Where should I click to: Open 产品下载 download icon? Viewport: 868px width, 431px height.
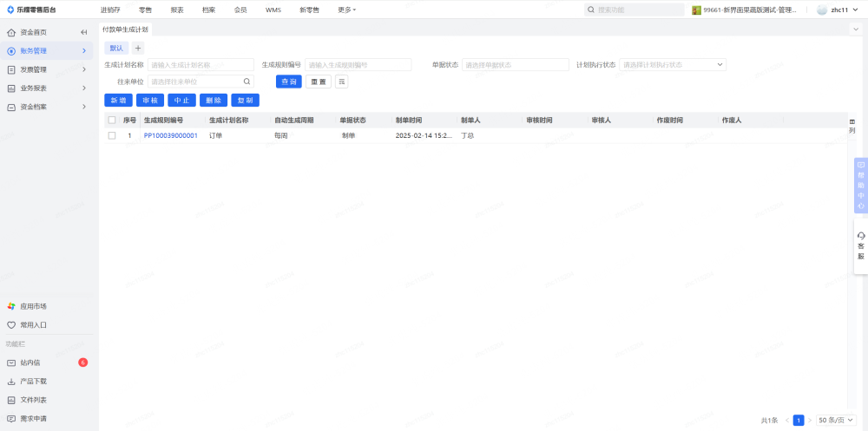coord(11,382)
